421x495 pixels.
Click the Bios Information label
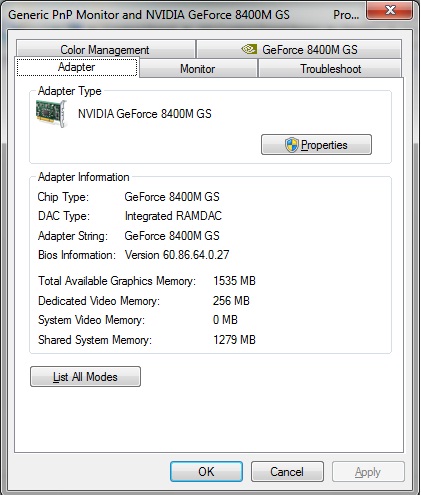[x=77, y=255]
